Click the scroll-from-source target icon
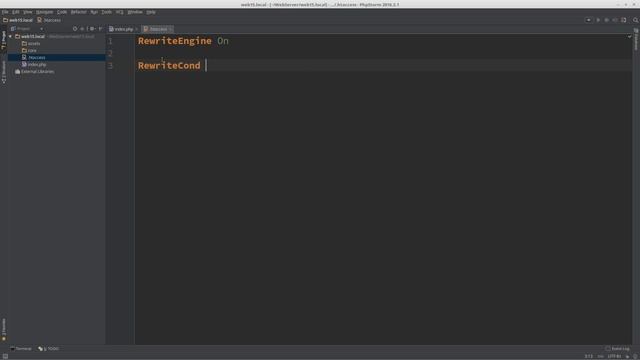640x360 pixels. click(x=75, y=29)
